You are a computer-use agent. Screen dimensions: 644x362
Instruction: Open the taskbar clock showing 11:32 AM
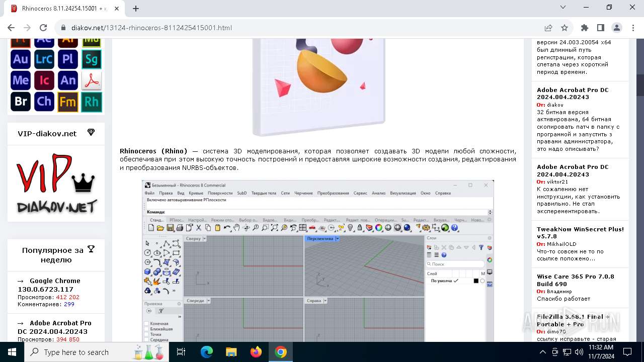click(601, 352)
